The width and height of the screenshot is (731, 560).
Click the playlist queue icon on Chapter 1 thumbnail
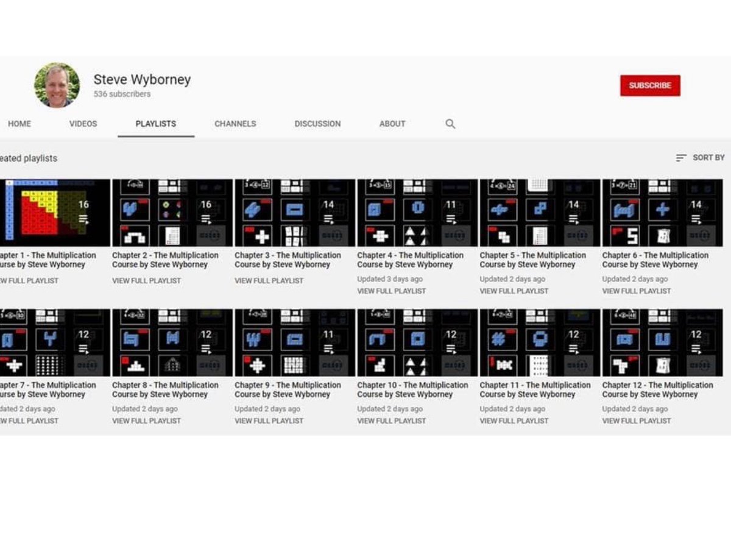pos(83,219)
